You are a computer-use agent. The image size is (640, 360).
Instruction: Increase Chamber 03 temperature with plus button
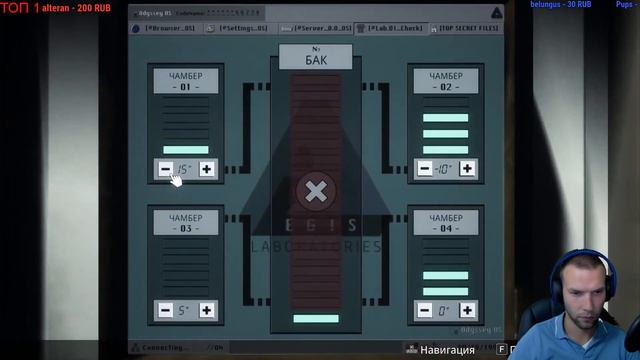click(207, 310)
